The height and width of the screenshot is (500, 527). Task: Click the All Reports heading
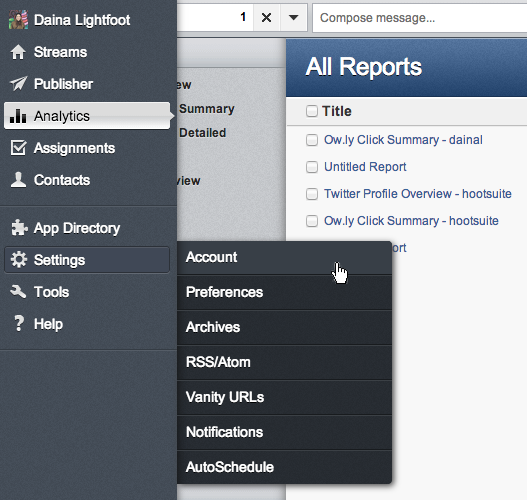pos(363,67)
